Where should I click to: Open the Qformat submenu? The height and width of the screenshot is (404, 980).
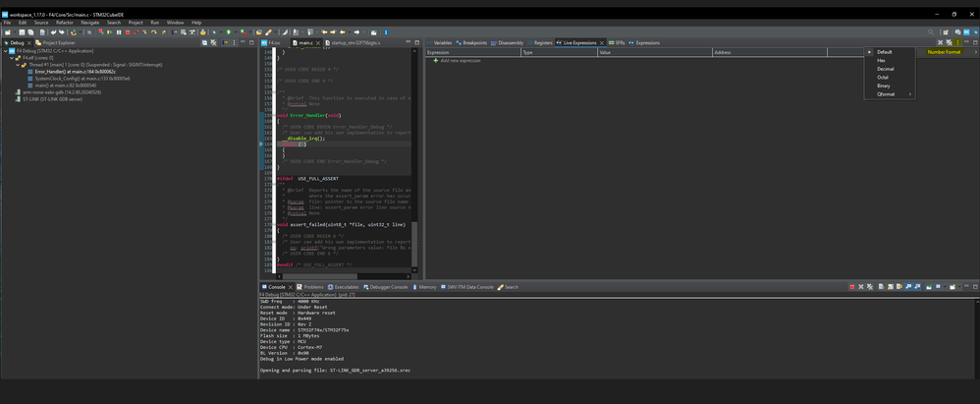point(887,94)
